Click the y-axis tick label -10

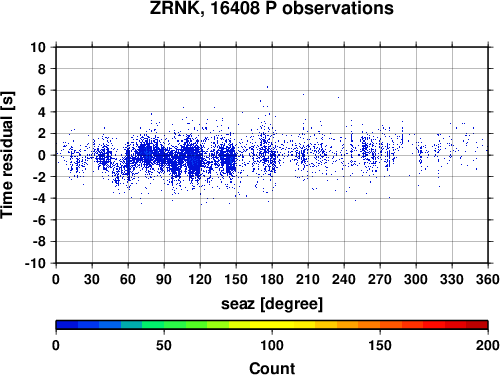[35, 263]
